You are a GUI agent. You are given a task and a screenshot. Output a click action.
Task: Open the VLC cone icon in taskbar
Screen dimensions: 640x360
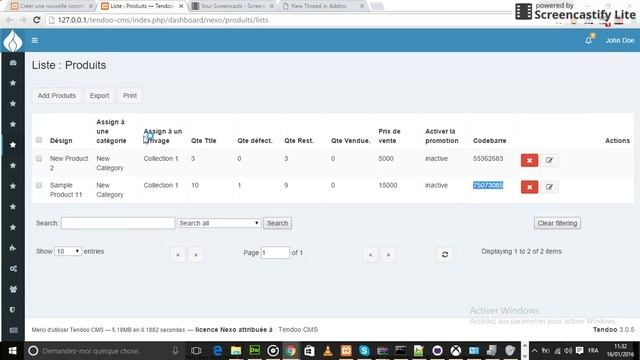[x=328, y=351]
